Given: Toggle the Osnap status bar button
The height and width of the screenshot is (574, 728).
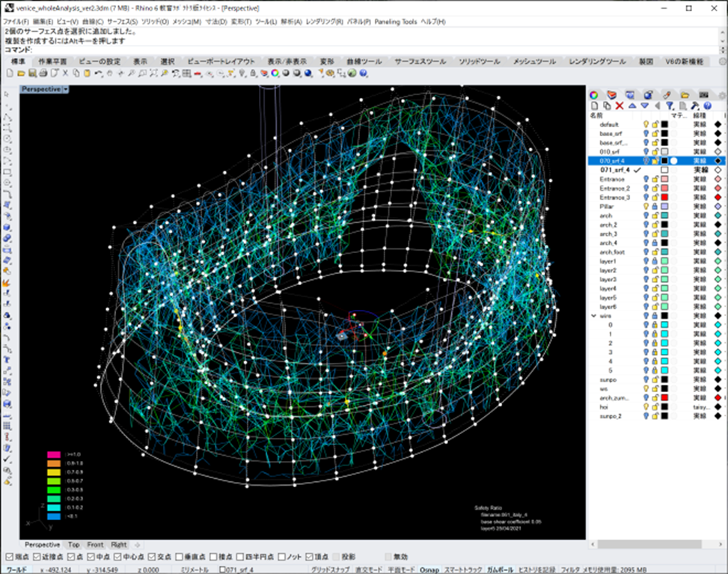Looking at the screenshot, I should [429, 570].
